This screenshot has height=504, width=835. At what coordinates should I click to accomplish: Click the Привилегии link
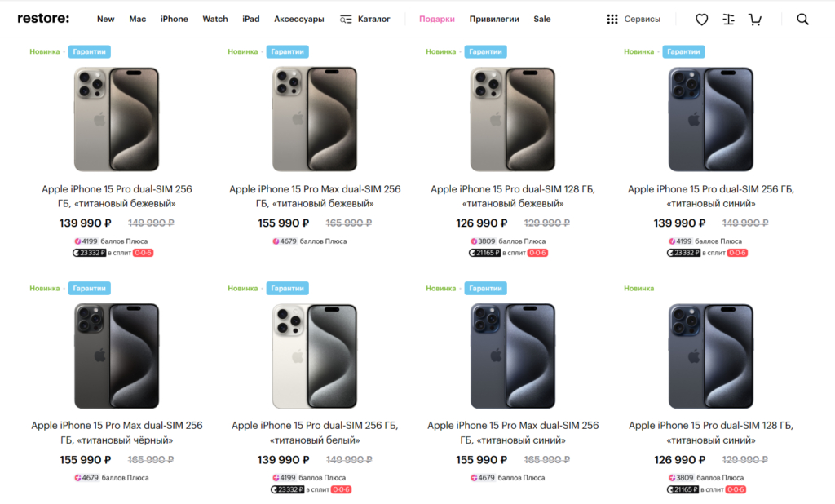click(494, 20)
